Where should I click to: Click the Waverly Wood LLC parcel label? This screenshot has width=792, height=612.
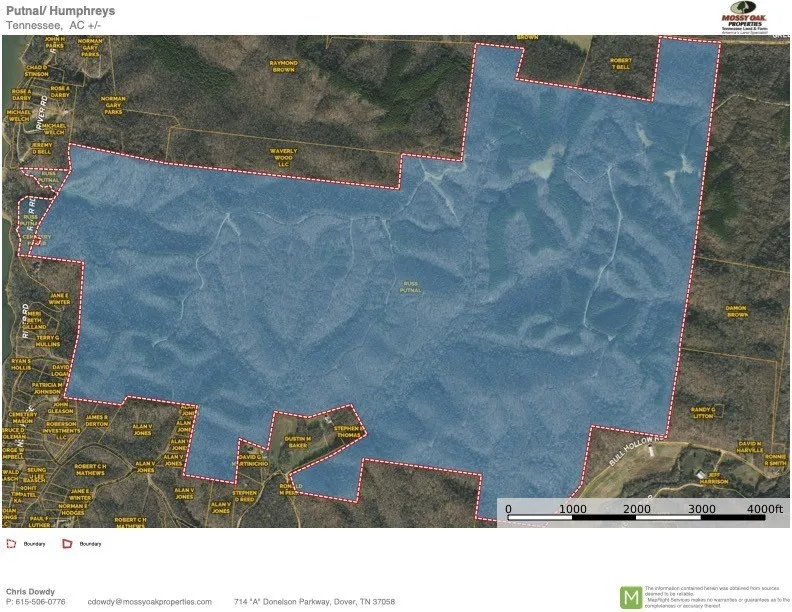click(x=283, y=158)
